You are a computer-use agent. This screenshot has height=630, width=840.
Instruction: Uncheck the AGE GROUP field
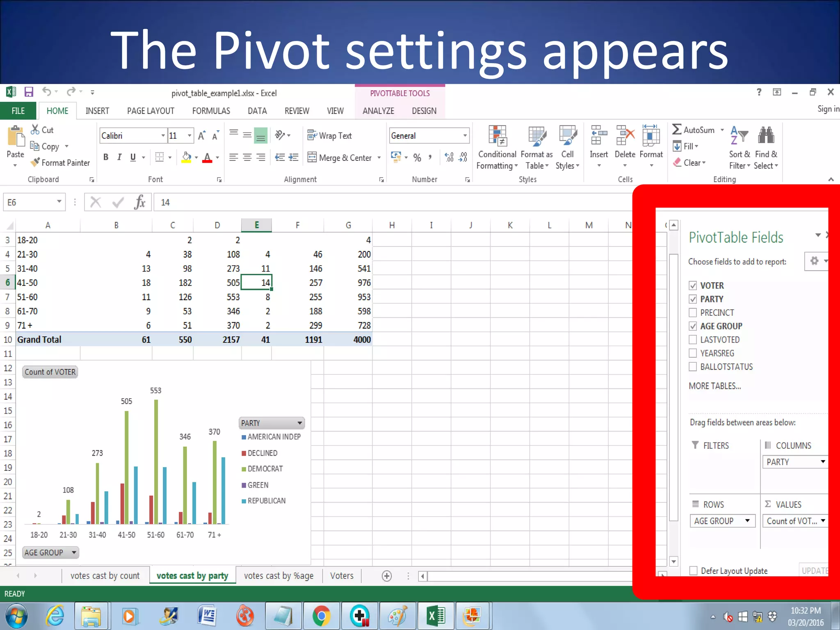(x=693, y=326)
